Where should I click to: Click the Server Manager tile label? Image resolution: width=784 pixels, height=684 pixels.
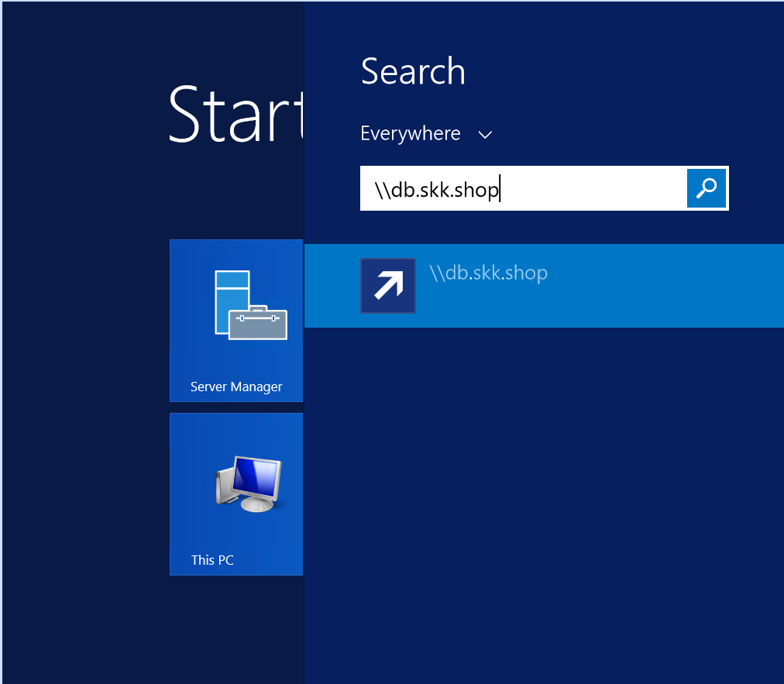click(236, 387)
